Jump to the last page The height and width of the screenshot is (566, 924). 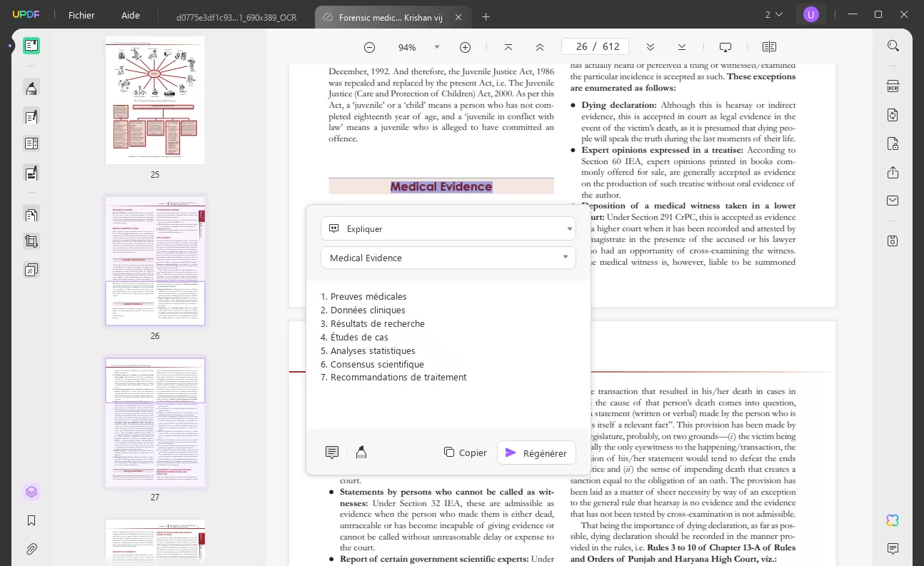[x=682, y=47]
